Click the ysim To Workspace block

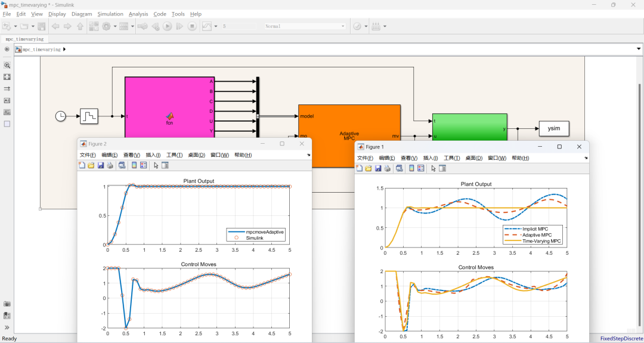click(x=554, y=129)
